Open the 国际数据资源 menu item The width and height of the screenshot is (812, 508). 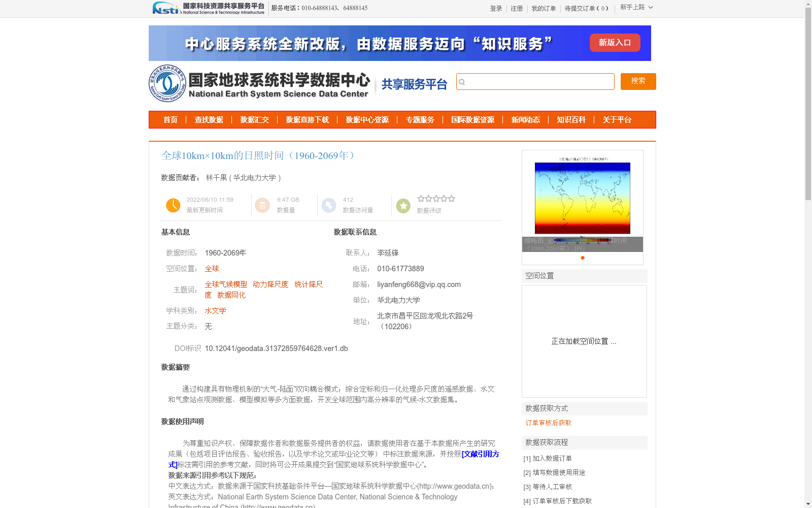pyautogui.click(x=473, y=120)
